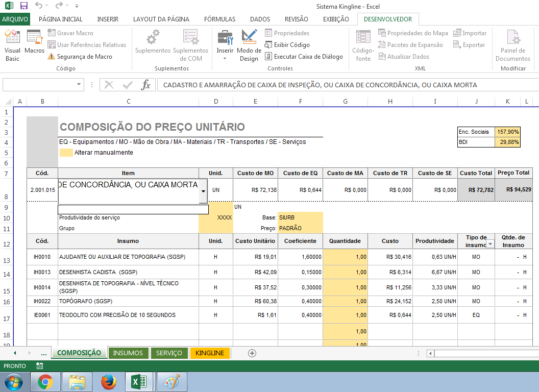
Task: Select the KINGLINE sheet tab
Action: click(x=209, y=353)
